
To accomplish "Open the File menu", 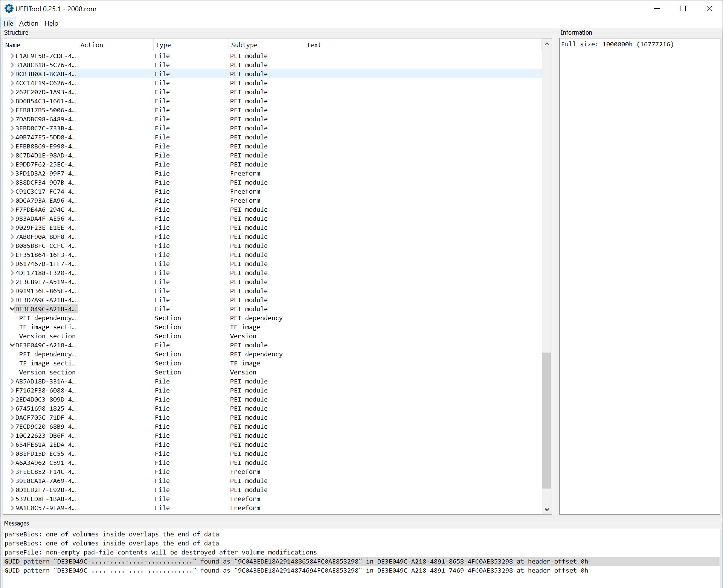I will [8, 23].
